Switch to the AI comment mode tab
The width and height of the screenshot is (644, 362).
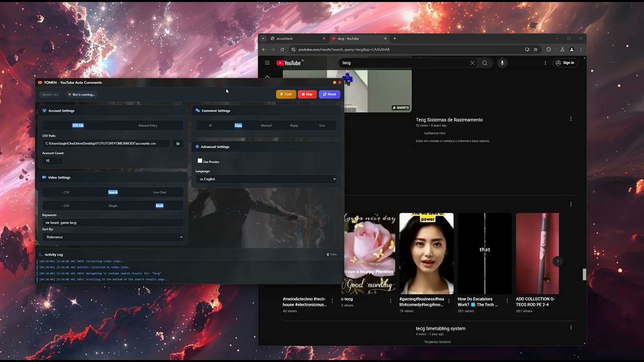pyautogui.click(x=210, y=125)
